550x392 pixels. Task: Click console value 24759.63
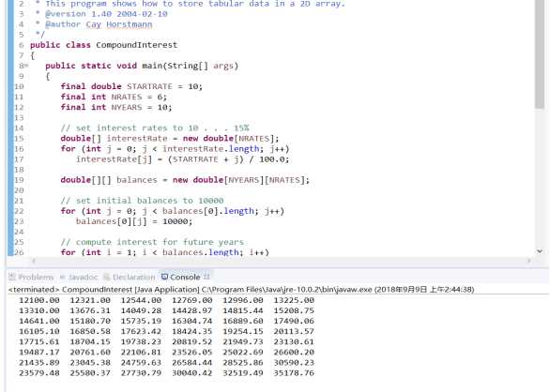(141, 363)
